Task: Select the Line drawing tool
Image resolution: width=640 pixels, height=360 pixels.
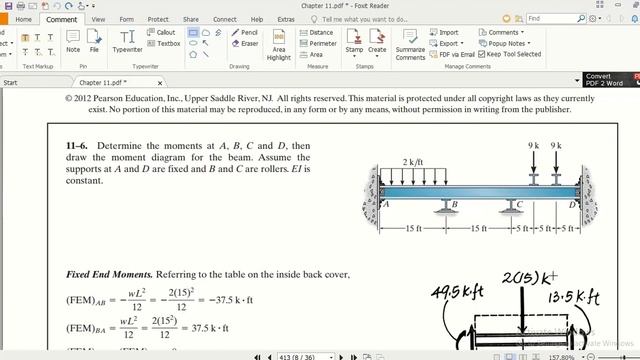Action: [x=206, y=54]
